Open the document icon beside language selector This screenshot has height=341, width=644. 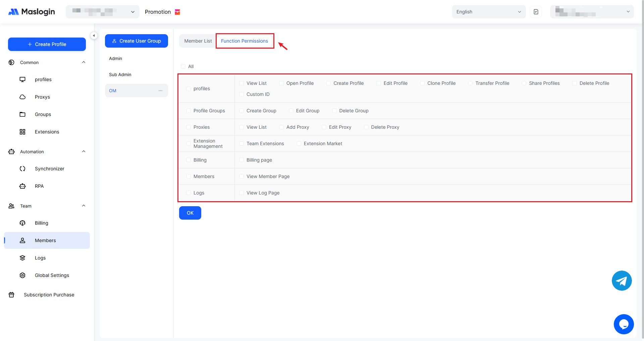536,12
